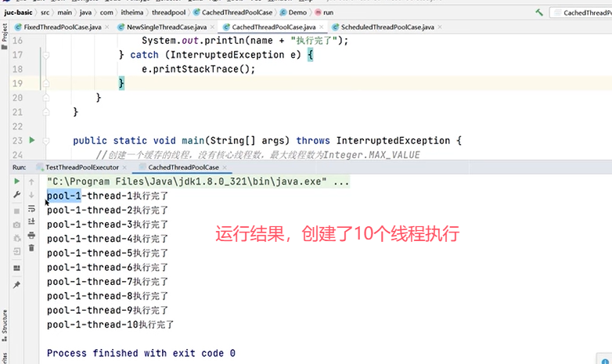Screen dimensions: 612x364
Task: Rerun CachedThreadPoolCase with green play icon
Action: coord(16,182)
